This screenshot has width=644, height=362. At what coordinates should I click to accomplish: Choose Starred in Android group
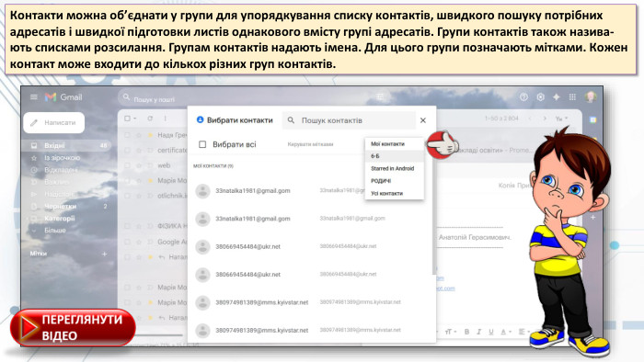[x=395, y=168]
